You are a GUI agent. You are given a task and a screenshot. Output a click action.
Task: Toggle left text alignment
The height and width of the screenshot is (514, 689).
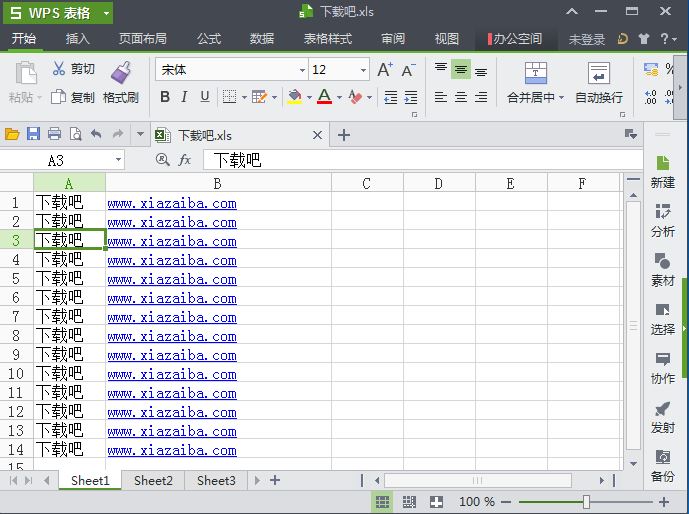441,97
